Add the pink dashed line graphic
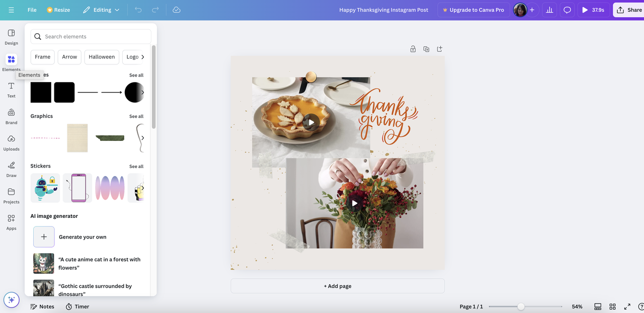 [45, 138]
